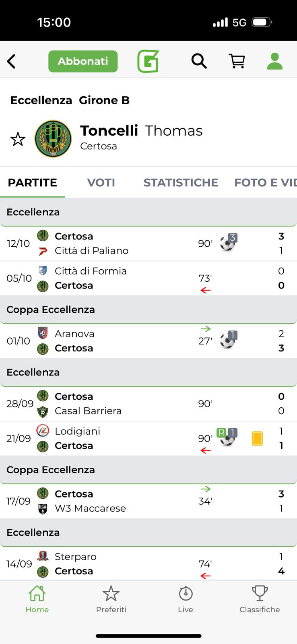Open the search magnifier icon
This screenshot has height=644, width=297.
click(199, 61)
